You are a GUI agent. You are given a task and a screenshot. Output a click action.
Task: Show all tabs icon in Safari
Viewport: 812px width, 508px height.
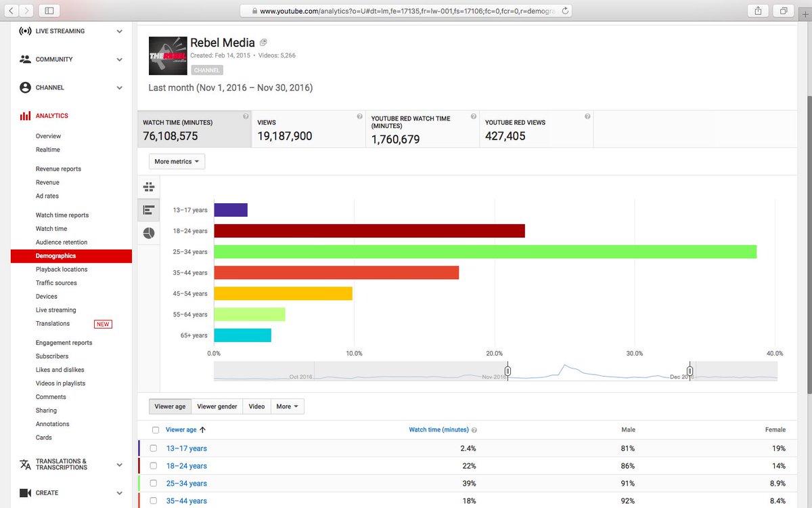(784, 11)
